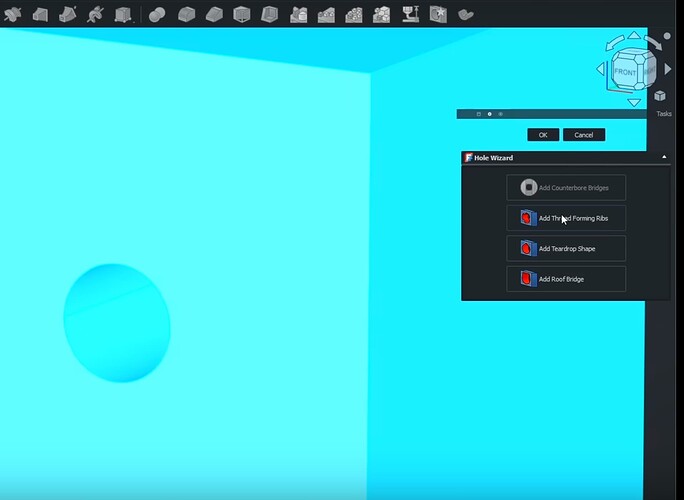Rotate view up with navigation cube top arrow
Viewport: 684px width, 500px height.
pos(634,35)
